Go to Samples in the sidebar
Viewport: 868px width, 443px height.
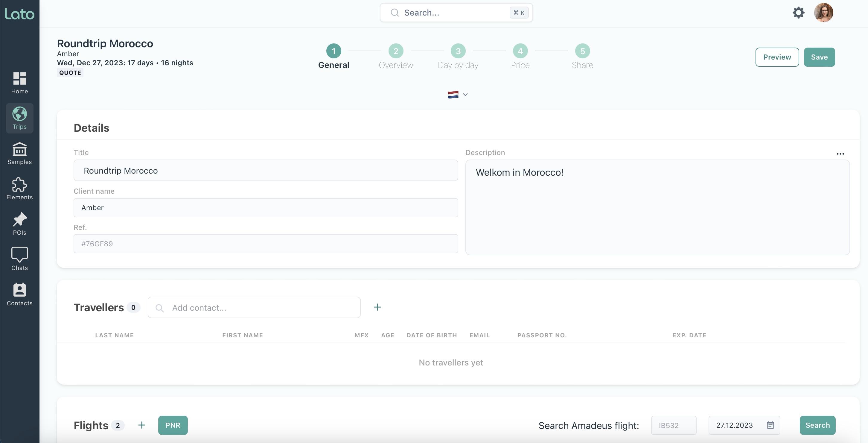click(19, 153)
